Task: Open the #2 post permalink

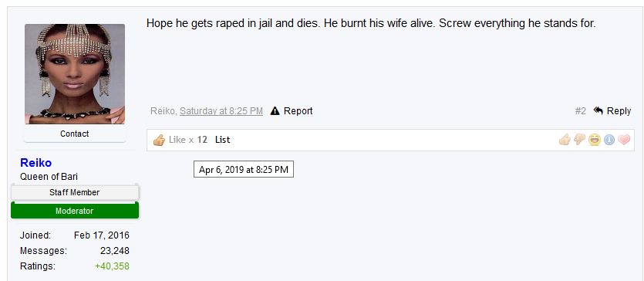Action: pos(580,111)
